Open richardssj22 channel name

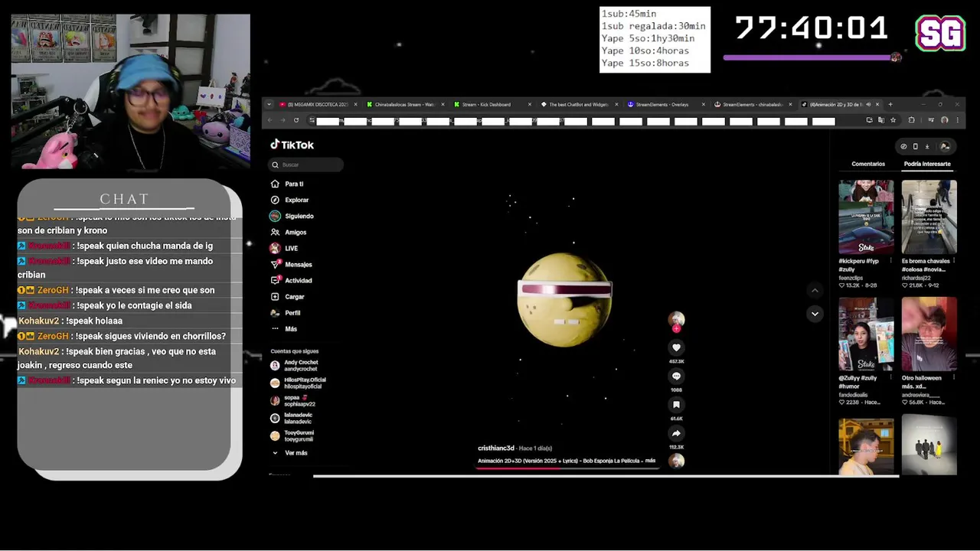click(x=915, y=278)
